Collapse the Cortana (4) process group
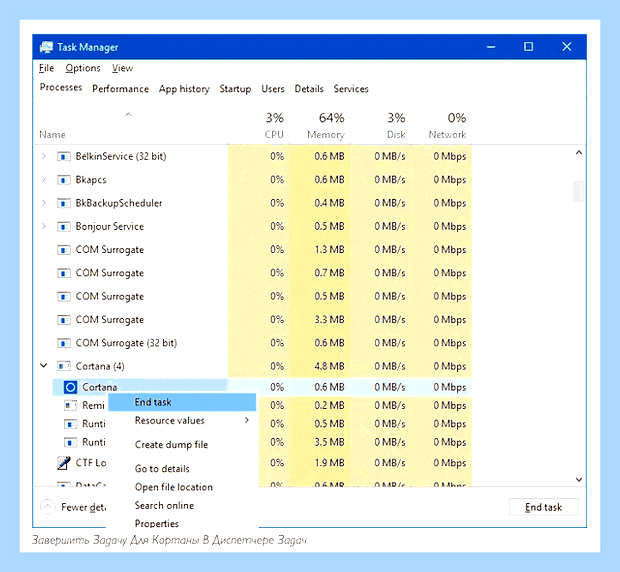Screen dimensions: 620x572 [x=43, y=366]
